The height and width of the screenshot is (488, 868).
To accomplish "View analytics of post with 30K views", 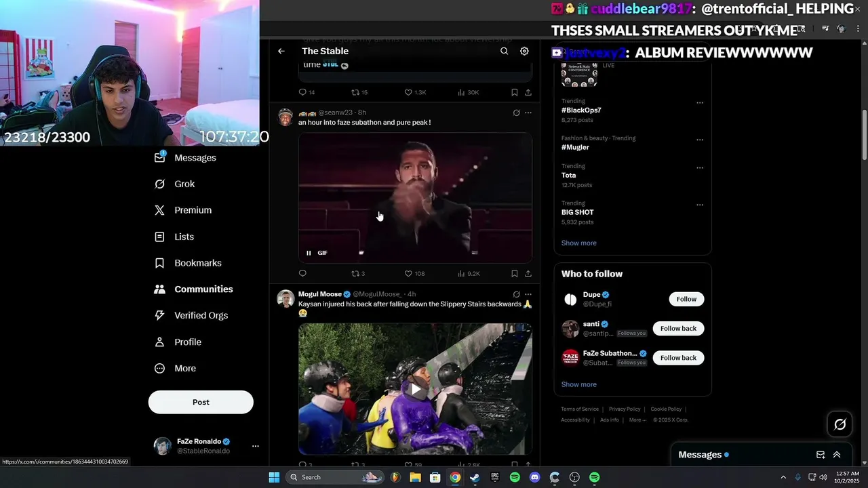I will (x=468, y=92).
